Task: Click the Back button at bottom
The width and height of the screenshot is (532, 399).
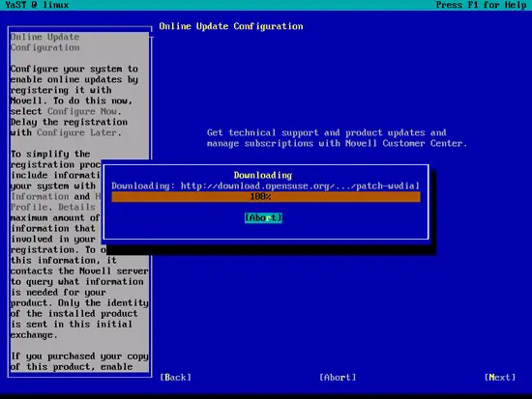Action: (x=176, y=378)
